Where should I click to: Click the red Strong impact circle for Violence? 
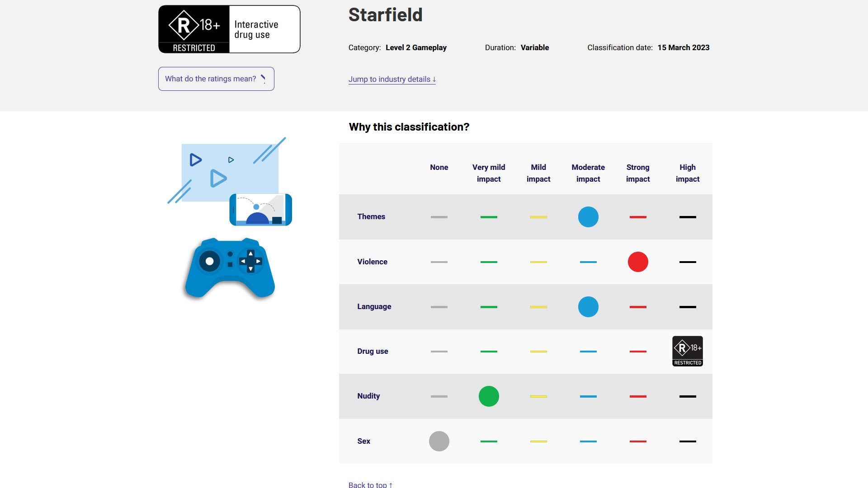[638, 262]
